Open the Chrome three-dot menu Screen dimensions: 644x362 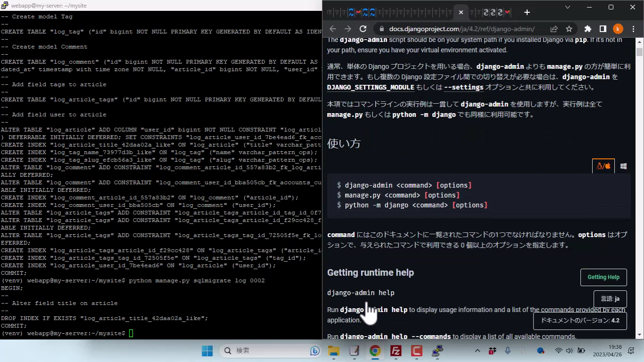633,29
